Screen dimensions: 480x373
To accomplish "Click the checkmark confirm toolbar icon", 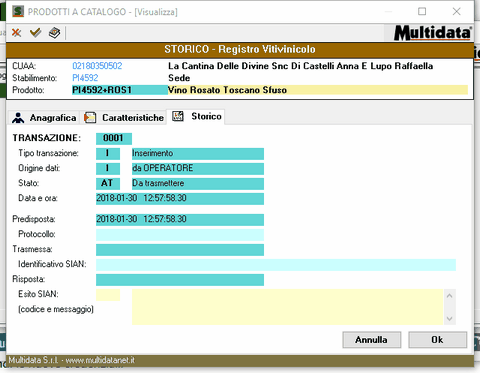I will click(35, 33).
